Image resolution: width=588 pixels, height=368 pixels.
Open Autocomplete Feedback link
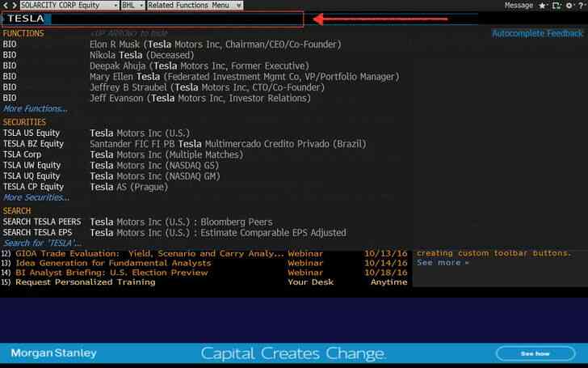pyautogui.click(x=537, y=33)
